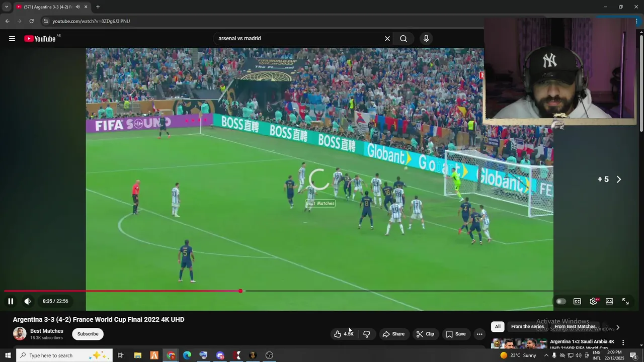This screenshot has height=362, width=644.
Task: Dislike the video
Action: [367, 334]
